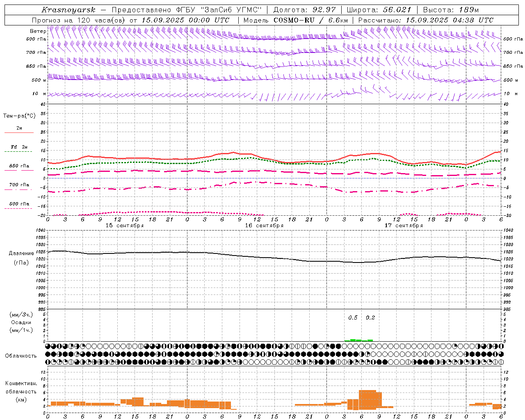Click the 'Облачность' cloudiness label
Image resolution: width=525 pixels, height=420 pixels.
[x=21, y=356]
